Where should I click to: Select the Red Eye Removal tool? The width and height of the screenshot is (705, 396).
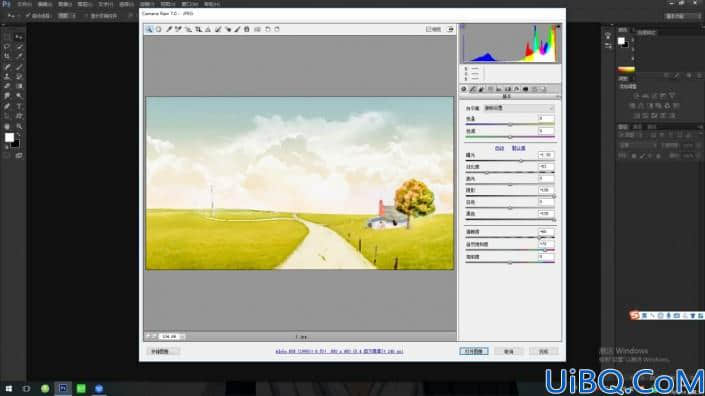(228, 29)
